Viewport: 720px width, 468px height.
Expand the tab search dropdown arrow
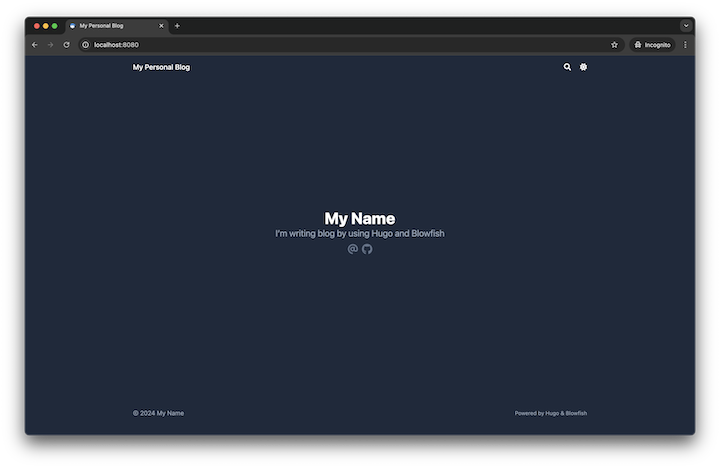(686, 25)
